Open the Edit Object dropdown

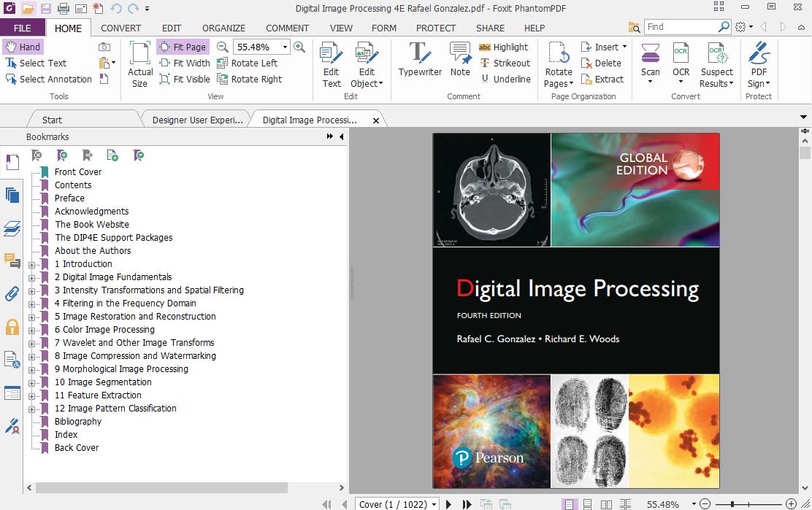pos(367,65)
